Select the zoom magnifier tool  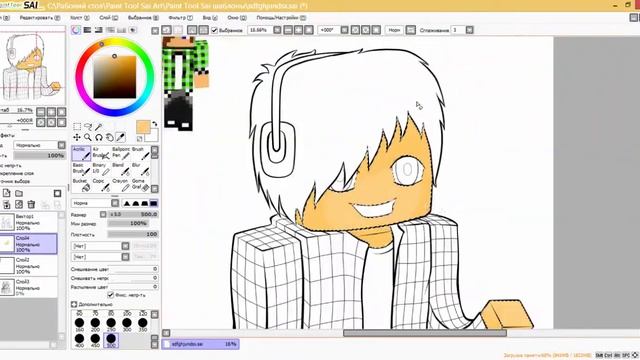click(x=88, y=138)
